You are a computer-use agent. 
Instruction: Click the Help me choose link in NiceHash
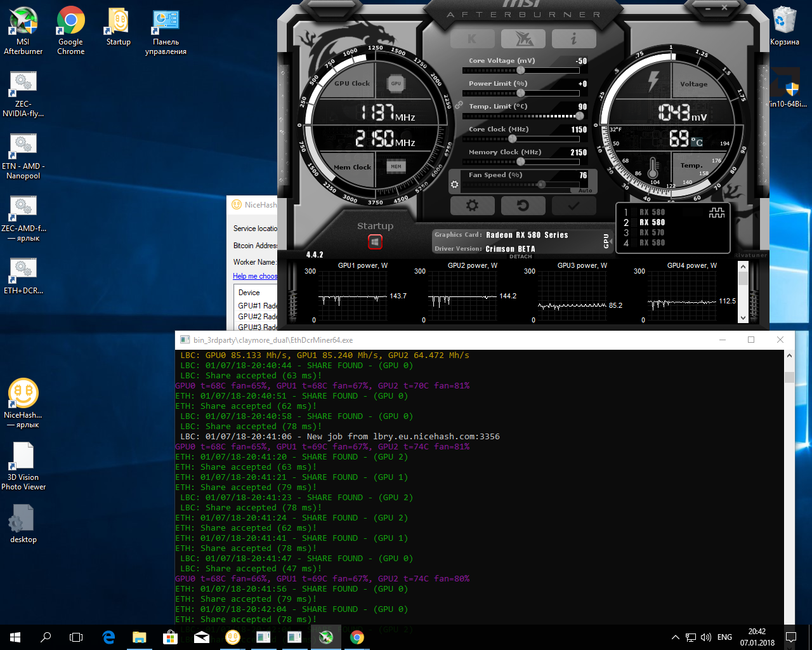255,276
